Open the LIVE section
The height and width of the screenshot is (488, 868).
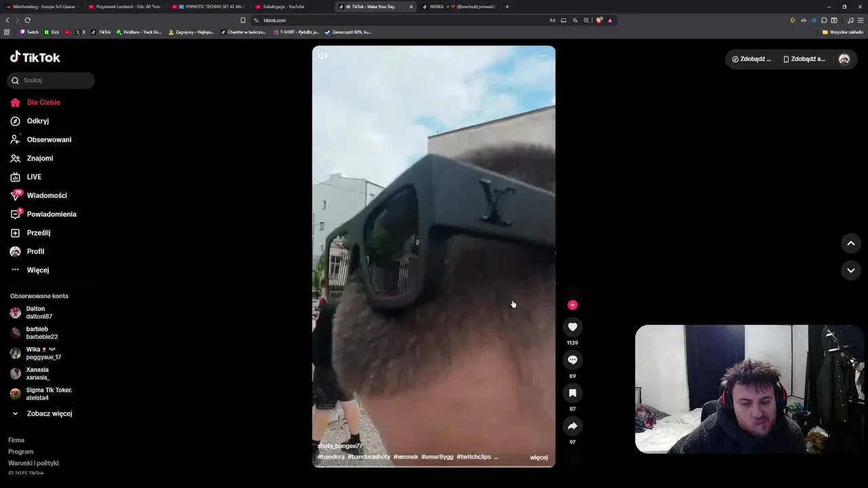click(34, 177)
